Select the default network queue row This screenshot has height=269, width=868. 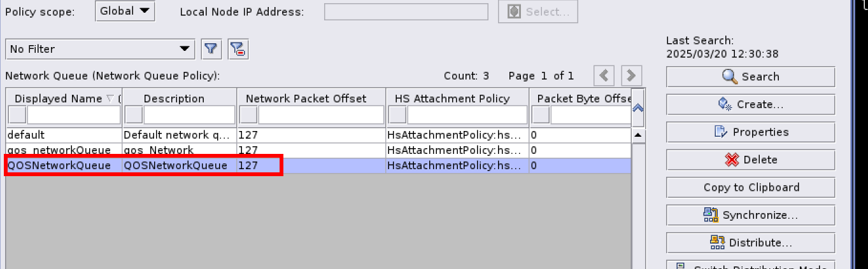click(x=64, y=135)
